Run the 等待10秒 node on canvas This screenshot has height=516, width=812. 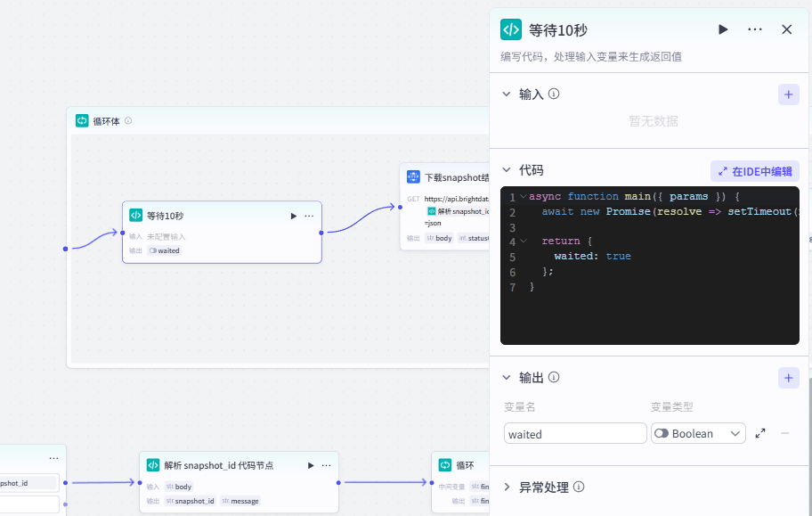pos(294,216)
